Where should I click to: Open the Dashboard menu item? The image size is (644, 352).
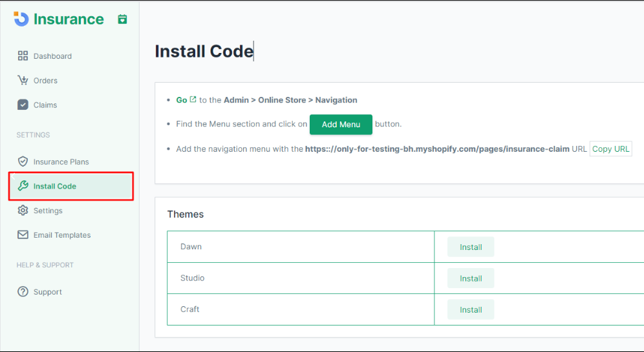[x=52, y=56]
